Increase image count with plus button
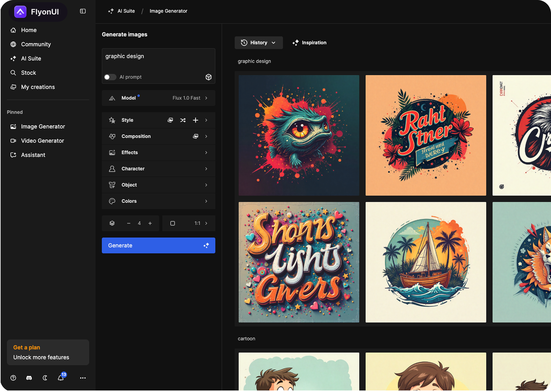Viewport: 551px width, 392px height. (x=150, y=224)
